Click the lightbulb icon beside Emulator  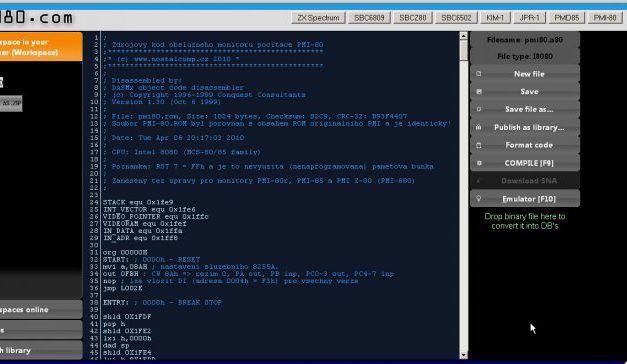(479, 199)
